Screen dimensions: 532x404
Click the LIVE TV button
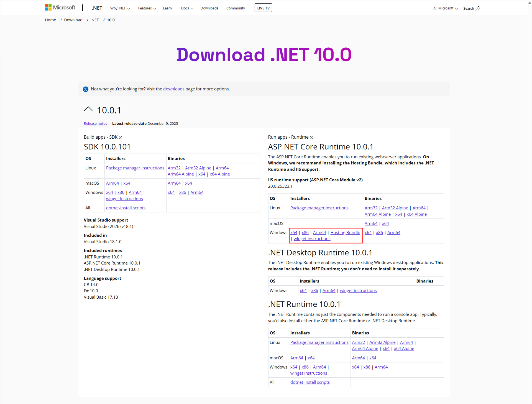[x=263, y=8]
